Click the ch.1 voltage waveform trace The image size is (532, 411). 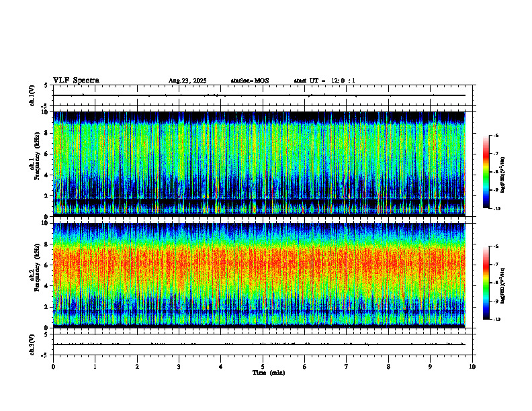click(259, 95)
